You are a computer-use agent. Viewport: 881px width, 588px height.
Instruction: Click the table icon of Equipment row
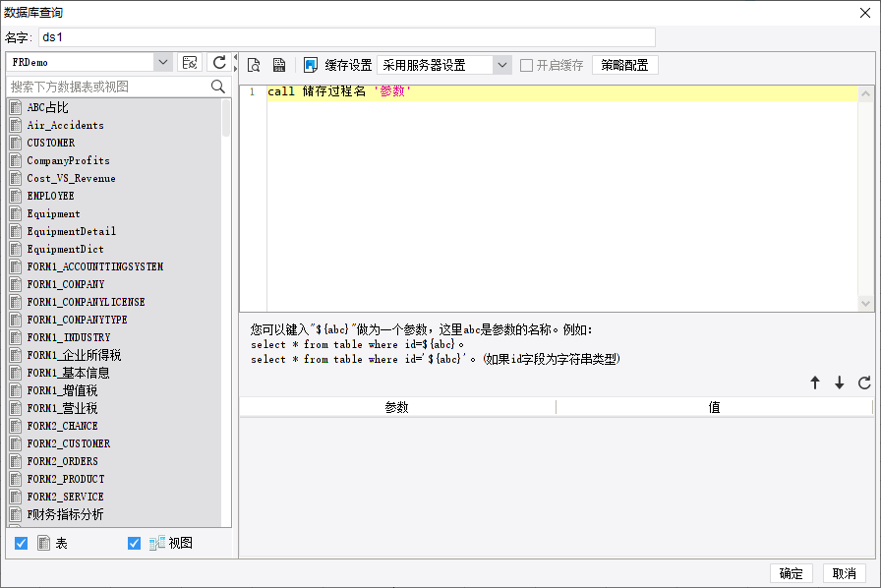tap(16, 213)
